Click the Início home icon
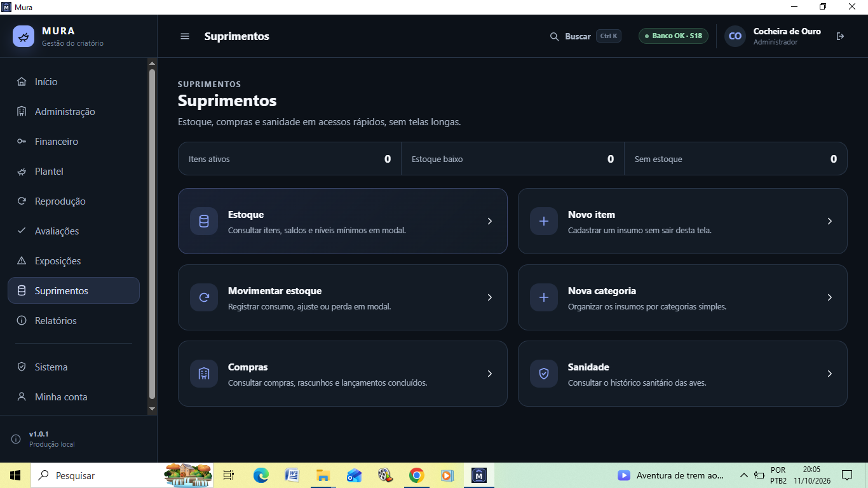The image size is (868, 488). (22, 81)
